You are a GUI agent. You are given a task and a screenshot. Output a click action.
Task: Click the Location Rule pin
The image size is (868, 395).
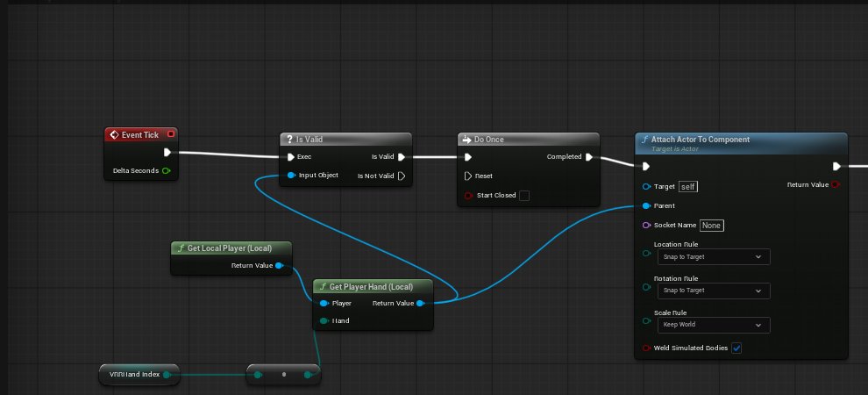(x=646, y=253)
